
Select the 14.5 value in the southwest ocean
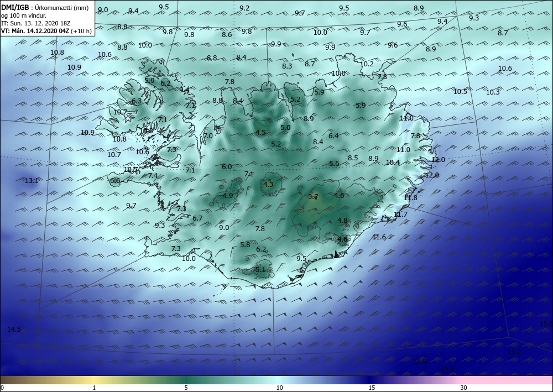[14, 330]
